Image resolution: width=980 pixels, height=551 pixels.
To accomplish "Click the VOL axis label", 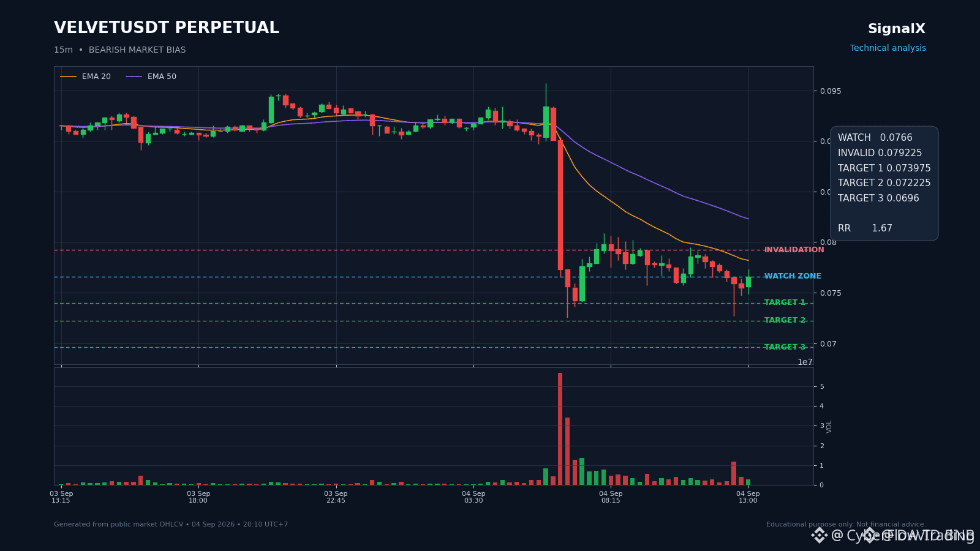I will tap(829, 427).
